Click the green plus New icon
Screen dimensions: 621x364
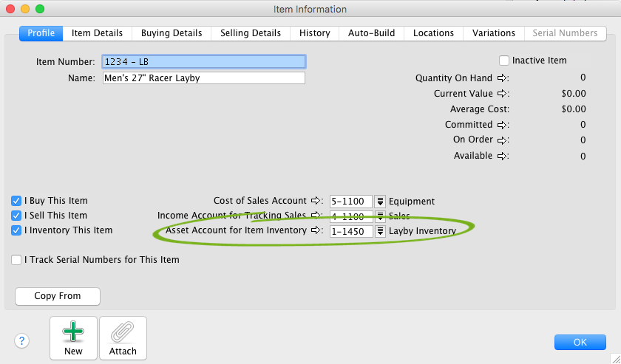[73, 332]
